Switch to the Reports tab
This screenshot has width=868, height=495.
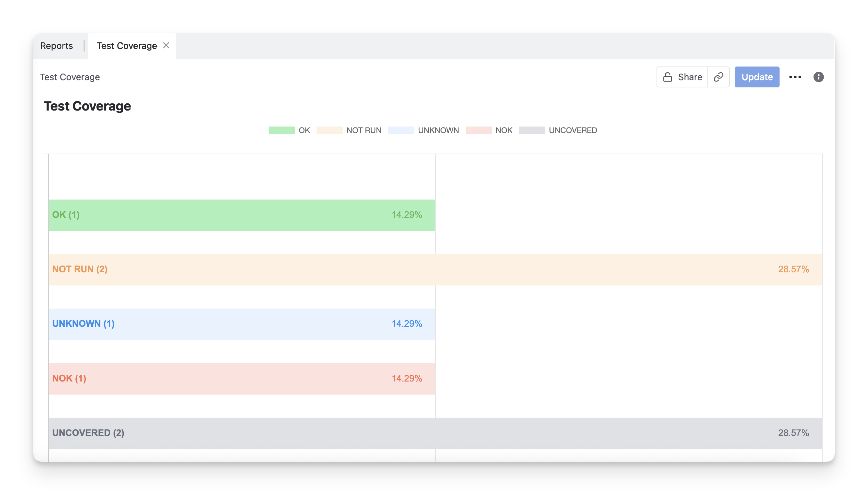coord(56,46)
